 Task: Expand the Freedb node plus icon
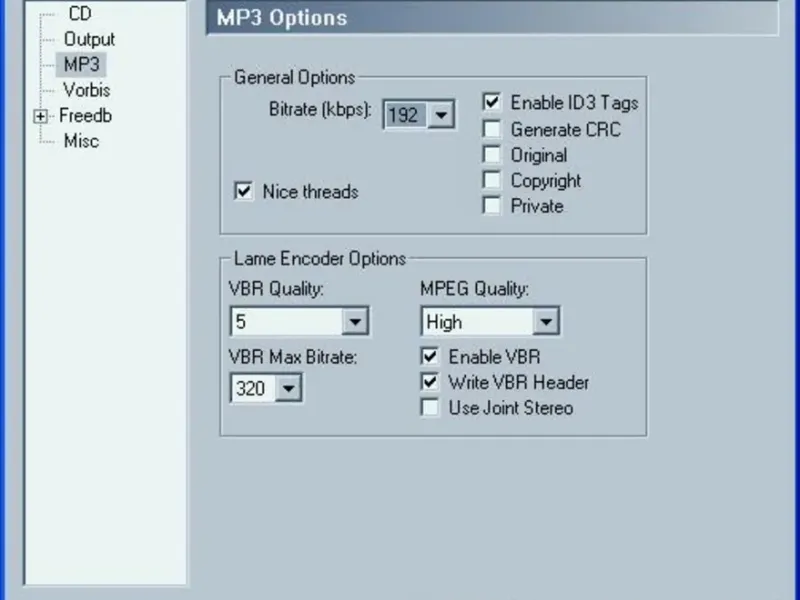click(40, 116)
